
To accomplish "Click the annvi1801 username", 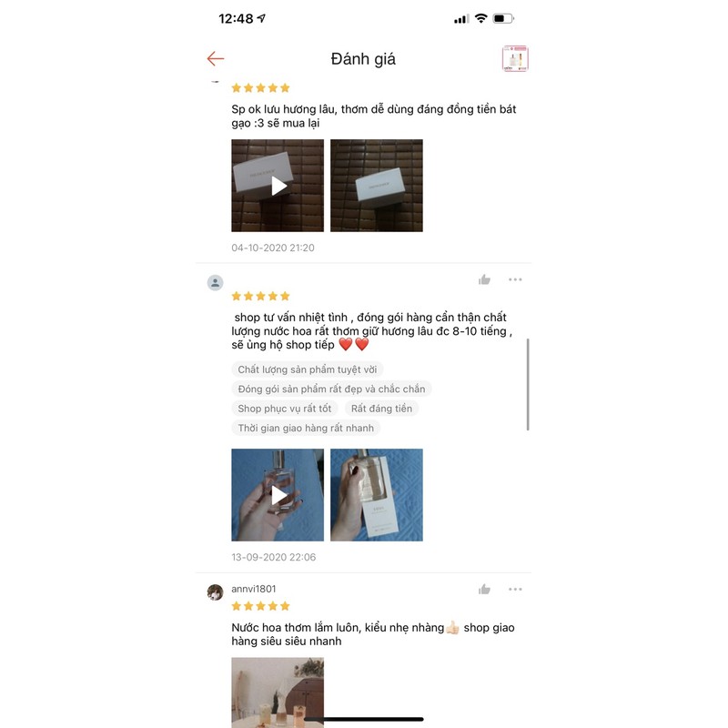I will [254, 589].
